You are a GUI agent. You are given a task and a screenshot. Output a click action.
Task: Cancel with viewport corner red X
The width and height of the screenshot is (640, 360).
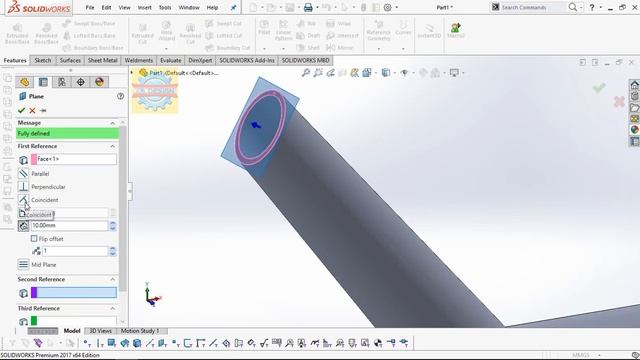click(x=619, y=101)
